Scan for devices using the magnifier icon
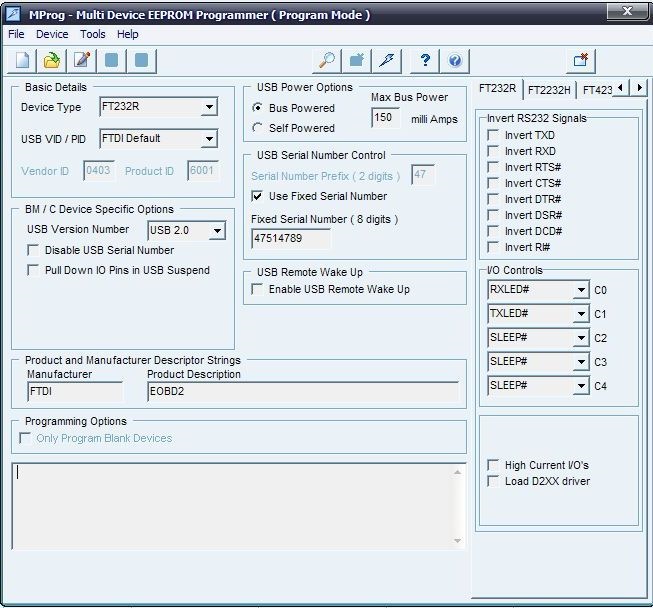Image resolution: width=653 pixels, height=608 pixels. coord(326,61)
